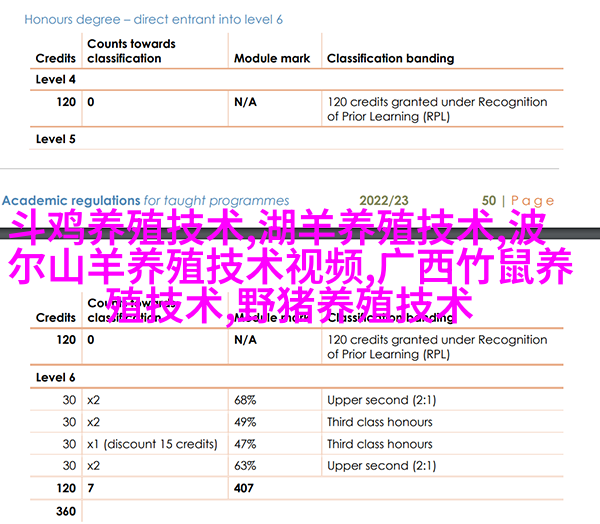
Task: Click the '407' total mark
Action: coord(244,488)
